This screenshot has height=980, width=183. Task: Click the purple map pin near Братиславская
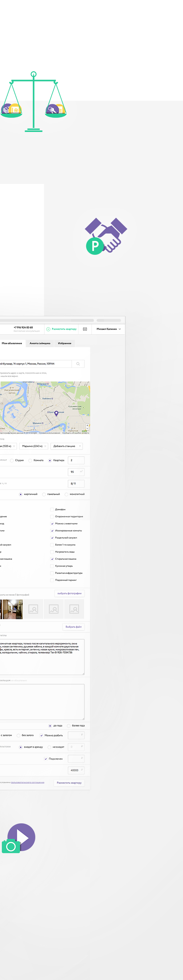click(x=56, y=414)
